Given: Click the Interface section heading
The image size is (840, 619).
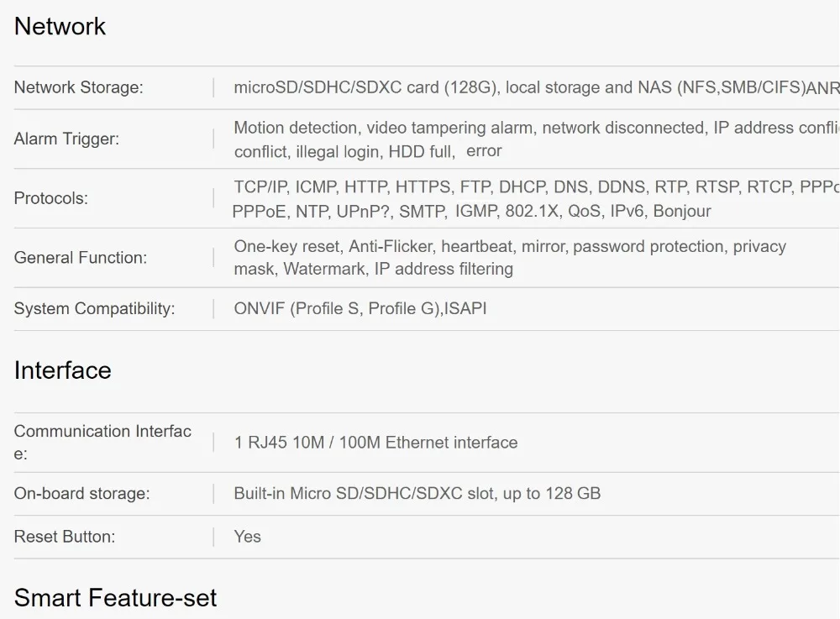Looking at the screenshot, I should tap(62, 370).
